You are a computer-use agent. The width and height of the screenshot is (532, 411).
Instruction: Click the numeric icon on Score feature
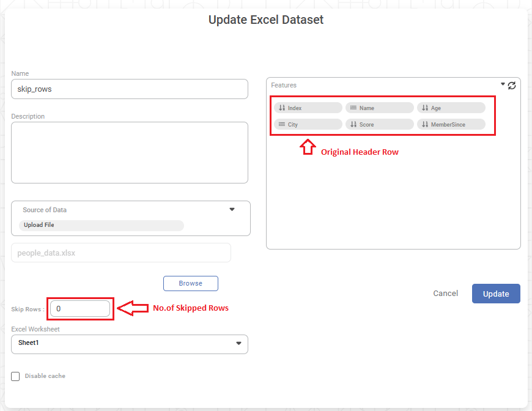(x=353, y=124)
